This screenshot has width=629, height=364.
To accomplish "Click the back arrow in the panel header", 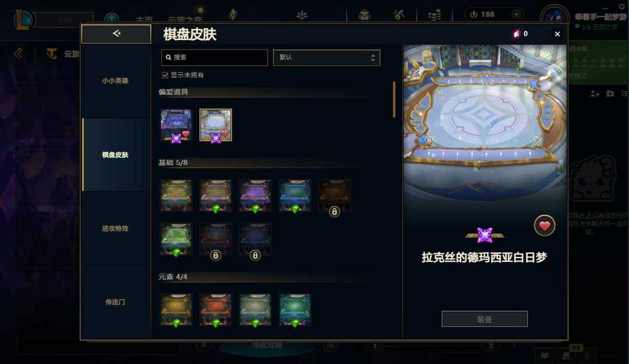I will click(x=116, y=34).
